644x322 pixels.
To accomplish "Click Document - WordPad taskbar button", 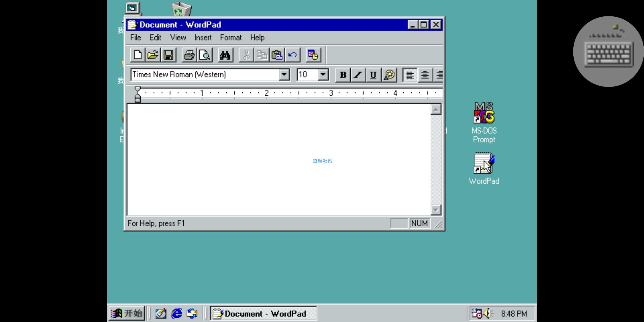I will click(263, 314).
